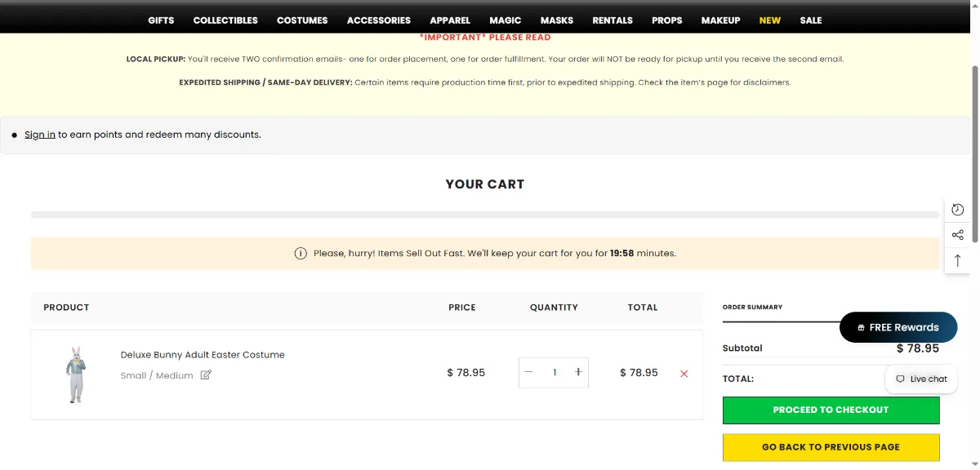
Task: Open the NEW menu item
Action: click(770, 20)
